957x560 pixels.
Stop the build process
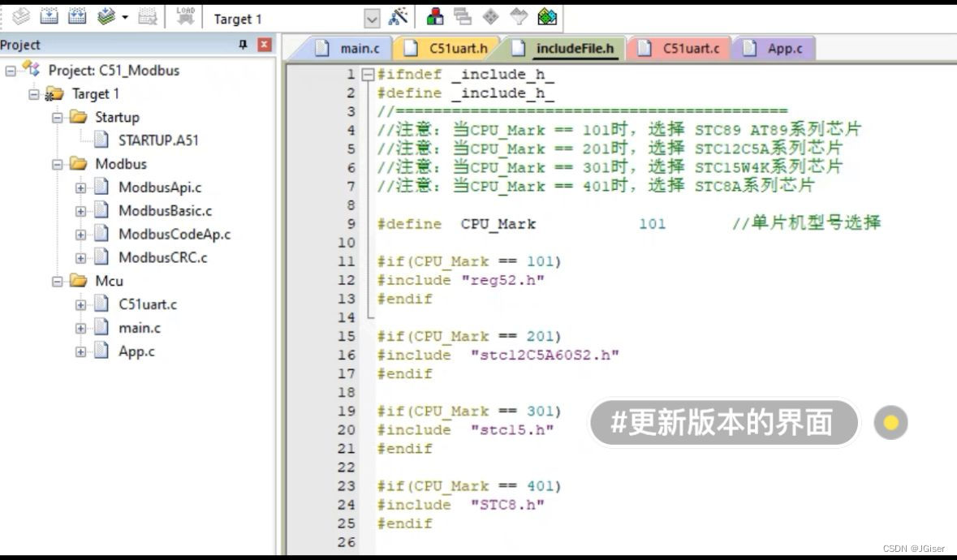148,16
